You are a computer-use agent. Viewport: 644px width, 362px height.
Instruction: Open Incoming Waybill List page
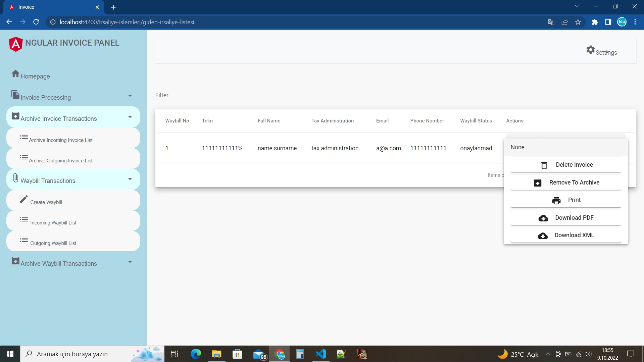click(x=73, y=221)
